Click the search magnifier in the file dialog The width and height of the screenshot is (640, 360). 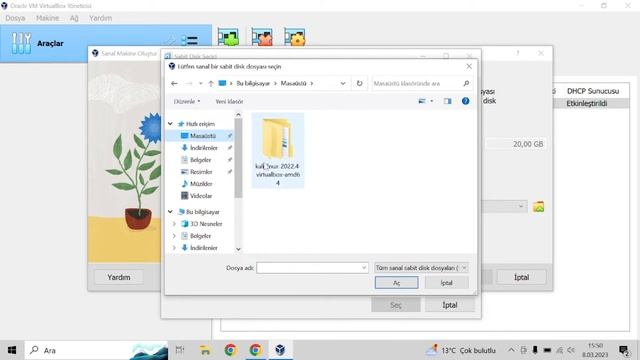click(x=466, y=83)
